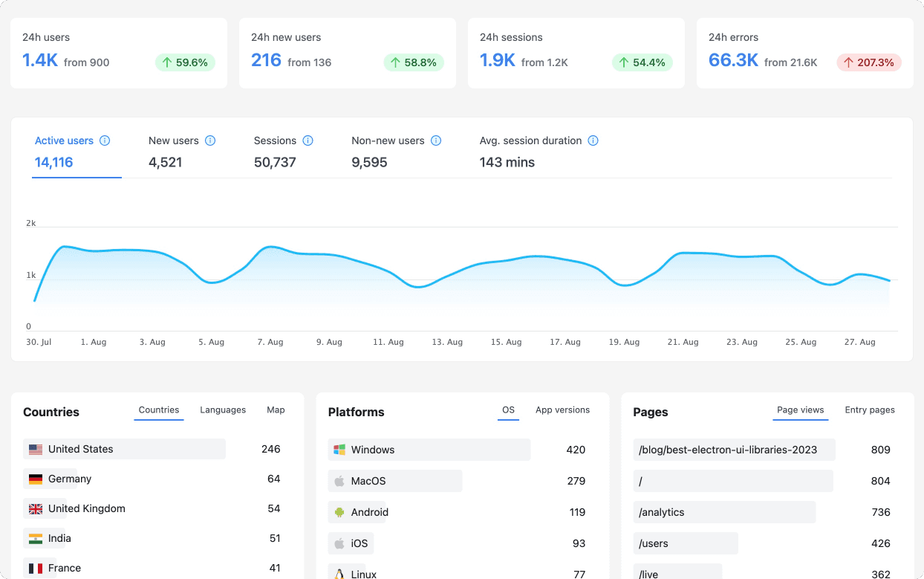Image resolution: width=924 pixels, height=579 pixels.
Task: Click info icon beside New users
Action: pyautogui.click(x=210, y=140)
